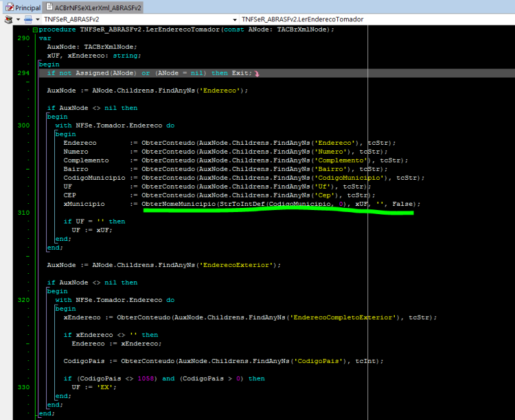
Task: Click the 'Endereco := xEndereco;' statement
Action: point(117,344)
